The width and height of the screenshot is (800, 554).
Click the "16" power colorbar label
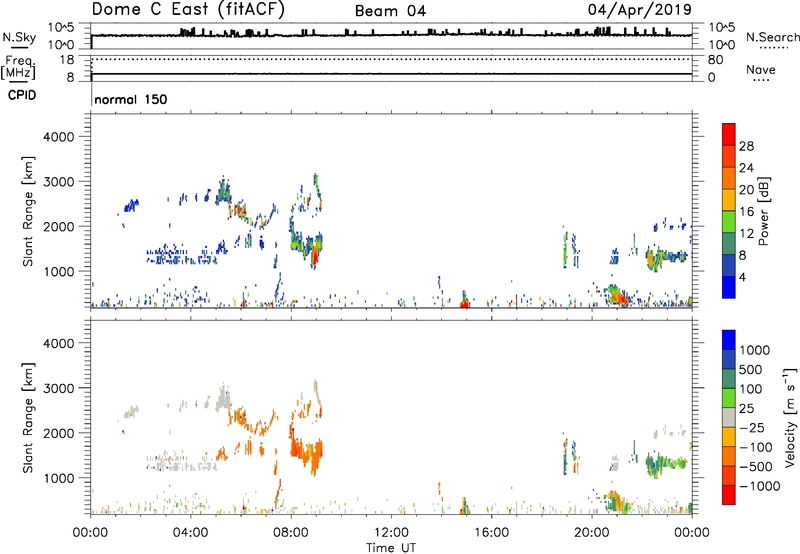(746, 212)
